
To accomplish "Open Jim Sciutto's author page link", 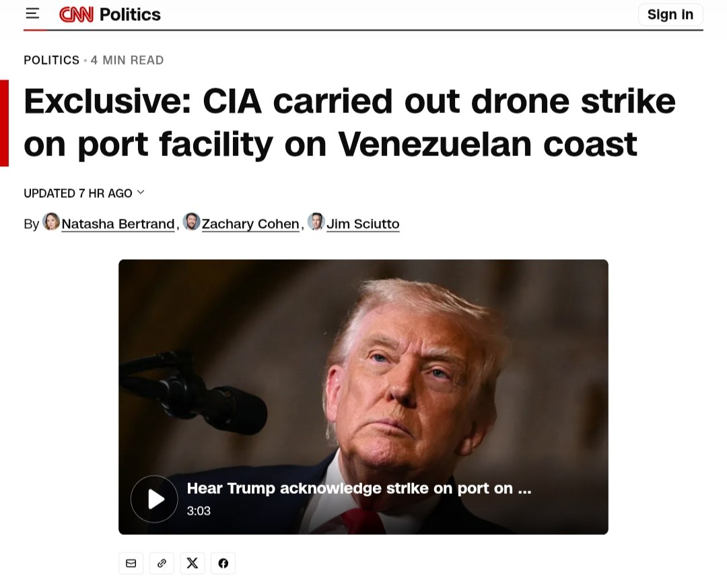I will point(363,224).
